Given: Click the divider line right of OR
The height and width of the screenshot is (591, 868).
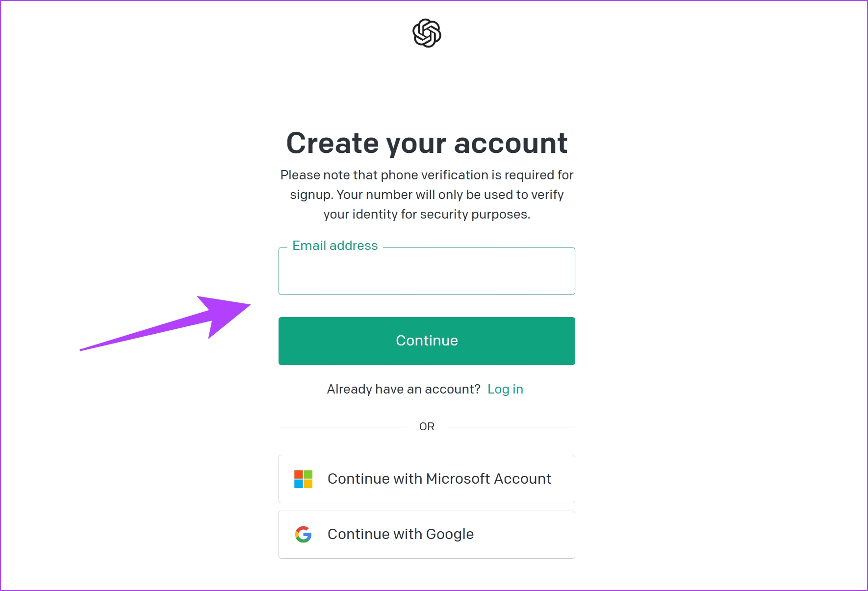Looking at the screenshot, I should click(x=511, y=427).
